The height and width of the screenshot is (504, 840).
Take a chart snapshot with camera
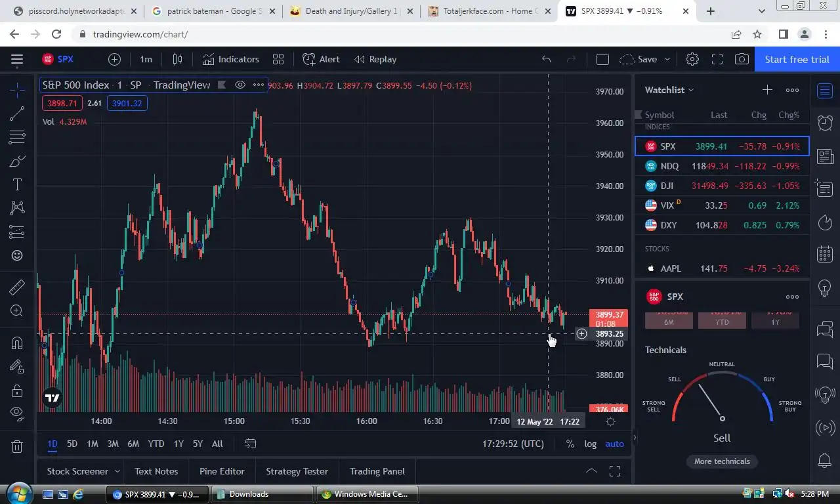coord(742,59)
